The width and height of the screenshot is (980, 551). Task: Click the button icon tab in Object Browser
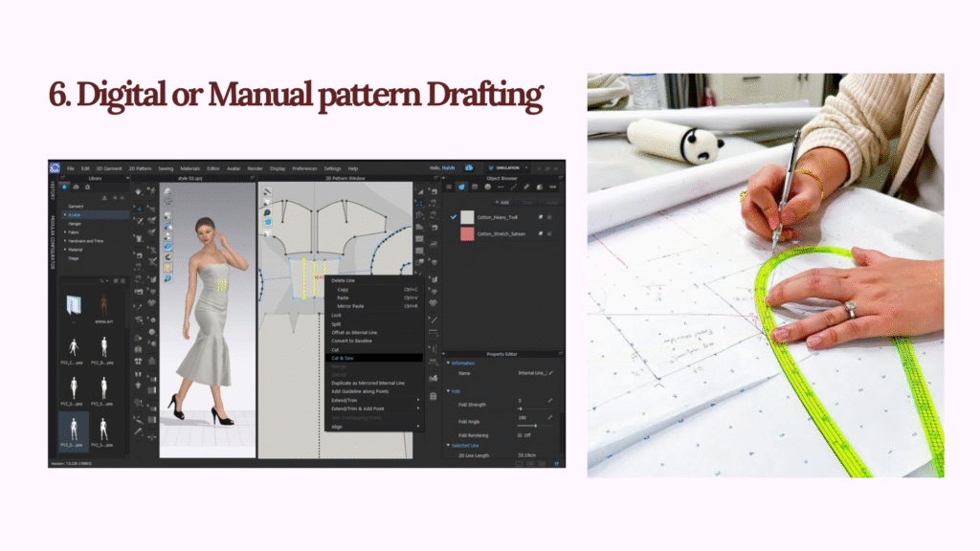point(487,187)
